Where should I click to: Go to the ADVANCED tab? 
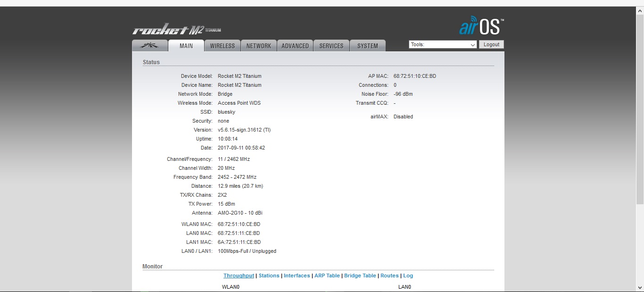pos(295,46)
